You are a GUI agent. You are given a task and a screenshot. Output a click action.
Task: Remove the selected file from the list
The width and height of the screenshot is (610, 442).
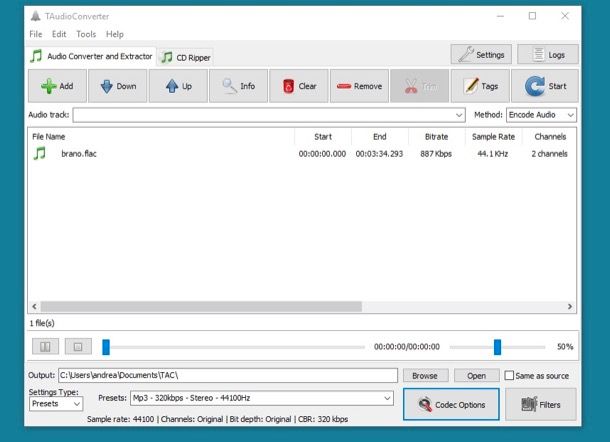pos(359,86)
